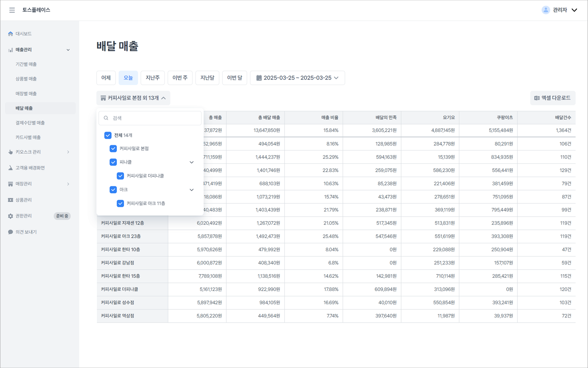The width and height of the screenshot is (588, 368).
Task: Select the 지난달 period button
Action: [207, 78]
